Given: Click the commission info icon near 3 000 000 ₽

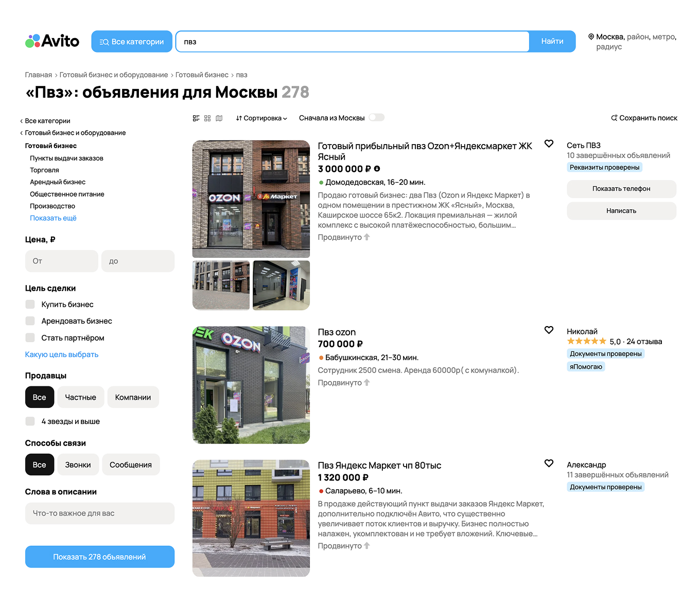Looking at the screenshot, I should coord(377,168).
